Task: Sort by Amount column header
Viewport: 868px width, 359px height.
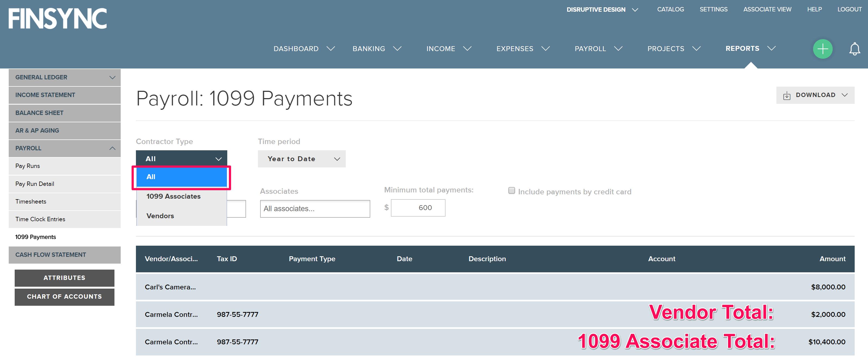Action: [x=832, y=259]
